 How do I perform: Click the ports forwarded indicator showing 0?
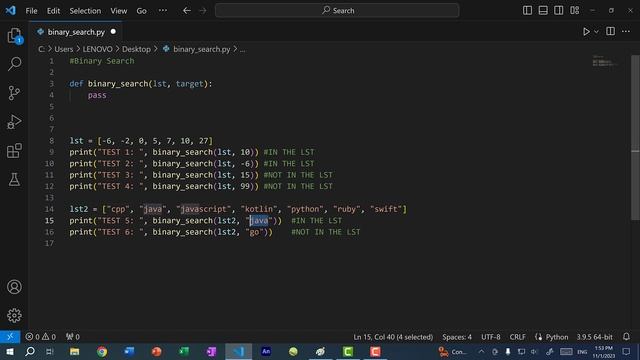(73, 337)
